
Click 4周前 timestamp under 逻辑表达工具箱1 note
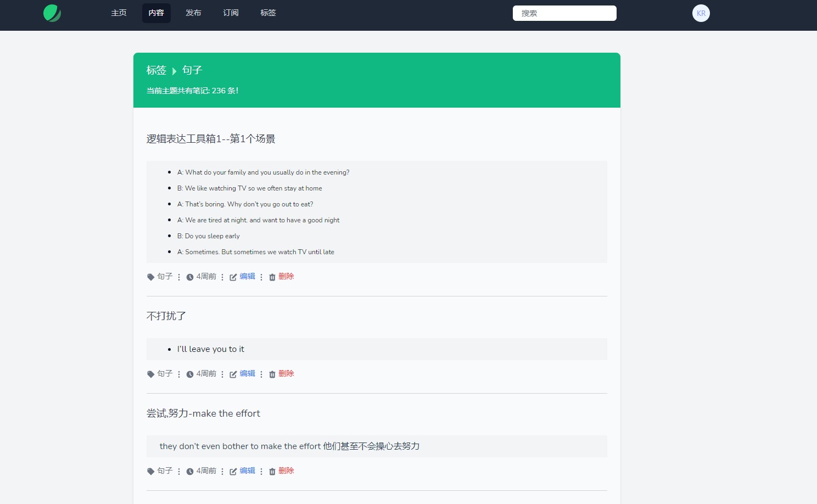[206, 277]
